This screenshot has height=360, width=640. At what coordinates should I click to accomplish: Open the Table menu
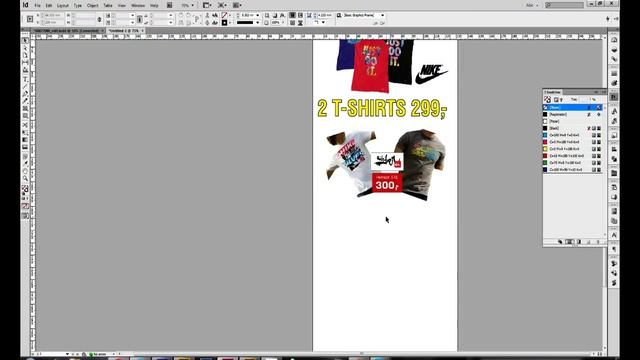coord(108,5)
